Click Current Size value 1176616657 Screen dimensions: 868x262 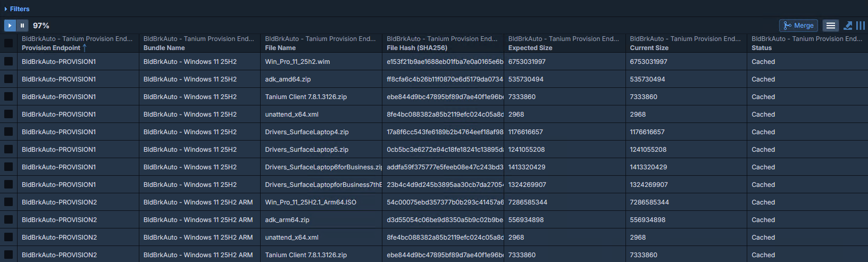[647, 132]
